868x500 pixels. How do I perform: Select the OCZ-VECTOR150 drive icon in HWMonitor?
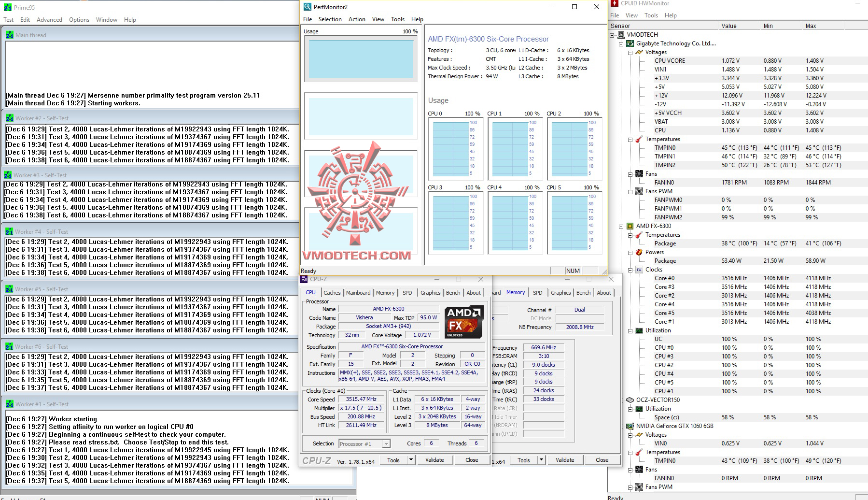630,400
